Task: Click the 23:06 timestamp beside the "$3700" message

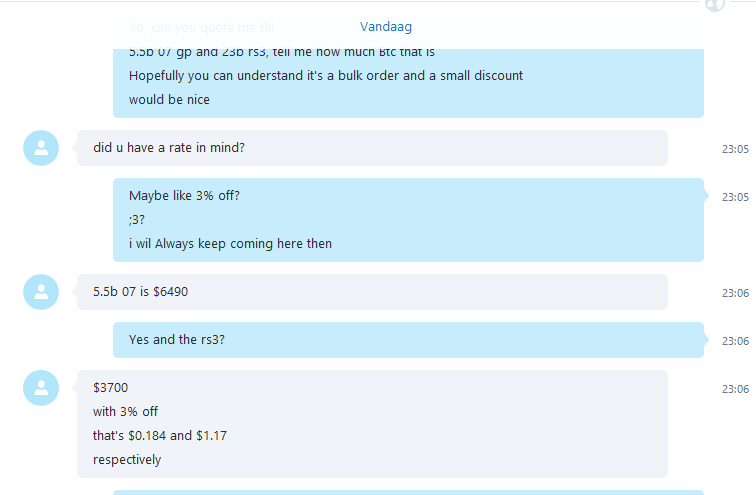Action: (735, 389)
